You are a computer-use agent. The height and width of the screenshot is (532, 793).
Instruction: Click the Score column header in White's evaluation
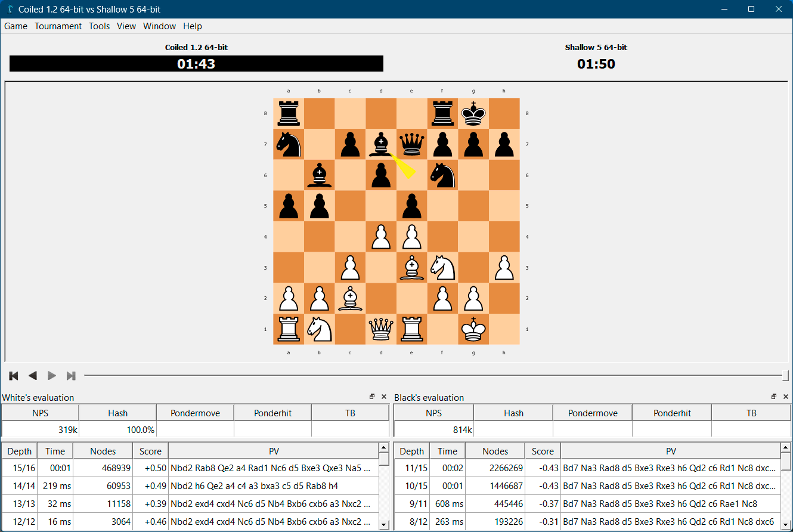coord(150,451)
